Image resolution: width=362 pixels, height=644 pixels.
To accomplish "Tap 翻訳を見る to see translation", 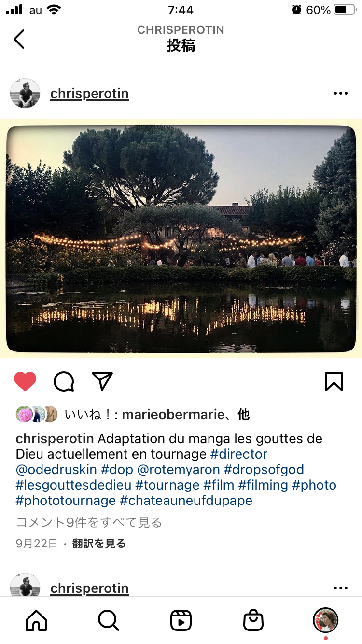I will pyautogui.click(x=99, y=544).
